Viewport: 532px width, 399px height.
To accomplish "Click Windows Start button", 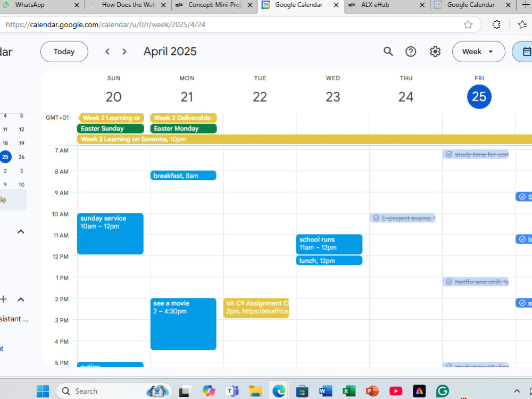I will [43, 391].
